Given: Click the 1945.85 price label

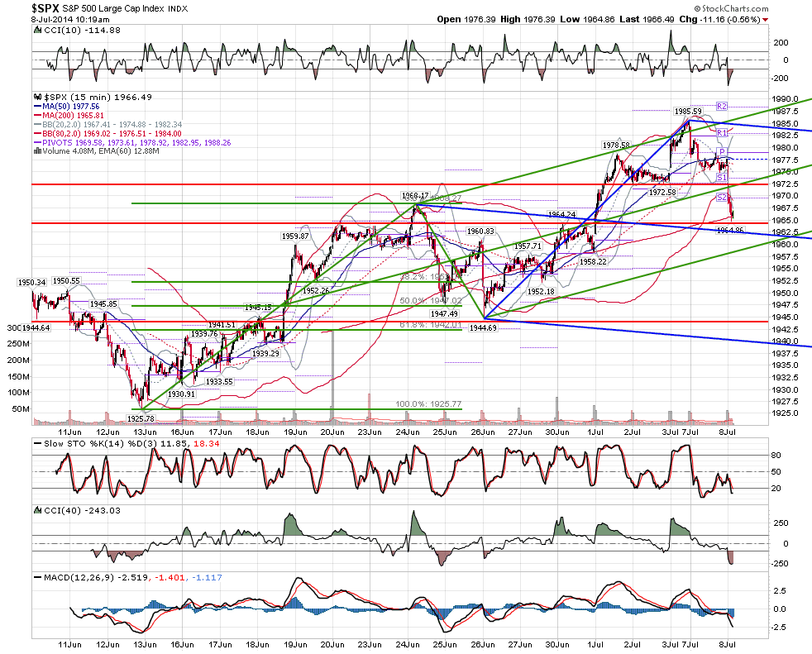Looking at the screenshot, I should 103,304.
